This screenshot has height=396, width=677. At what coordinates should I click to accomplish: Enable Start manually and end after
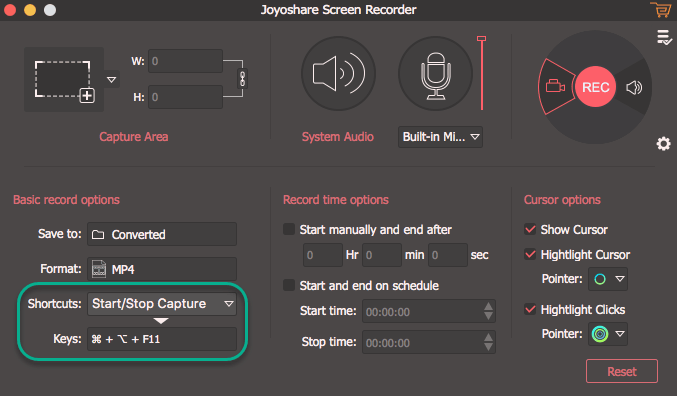(x=289, y=229)
